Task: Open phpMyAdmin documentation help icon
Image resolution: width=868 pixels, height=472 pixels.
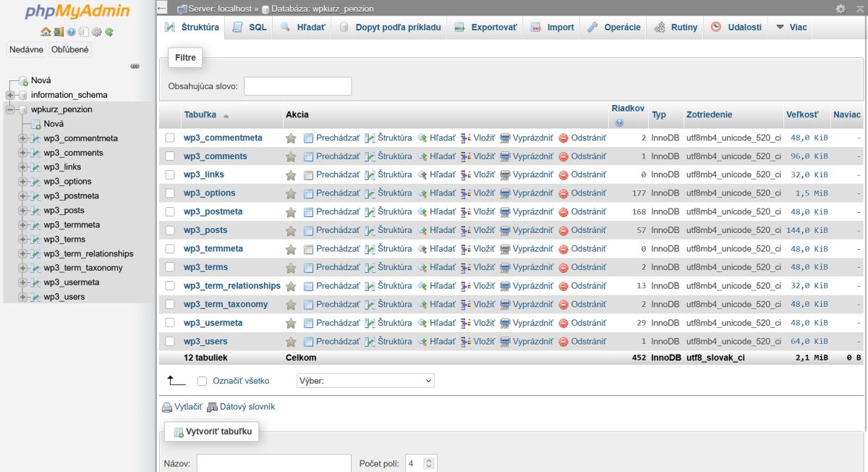Action: tap(71, 32)
